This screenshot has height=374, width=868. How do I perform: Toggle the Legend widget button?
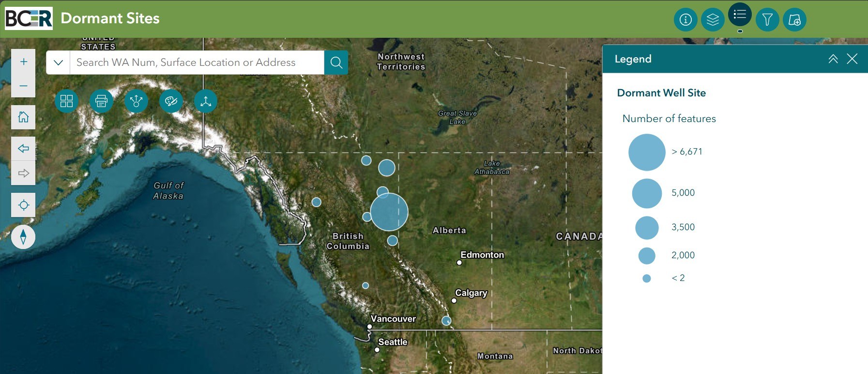pos(740,15)
